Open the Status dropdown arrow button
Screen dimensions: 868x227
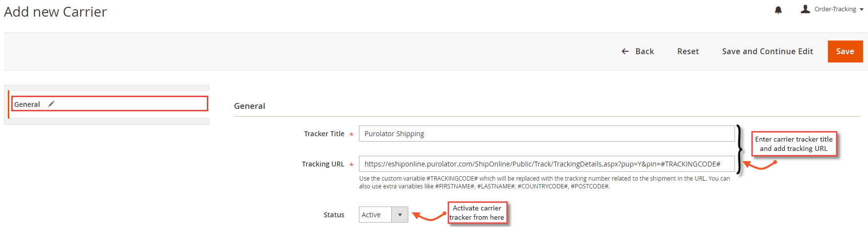(x=400, y=215)
